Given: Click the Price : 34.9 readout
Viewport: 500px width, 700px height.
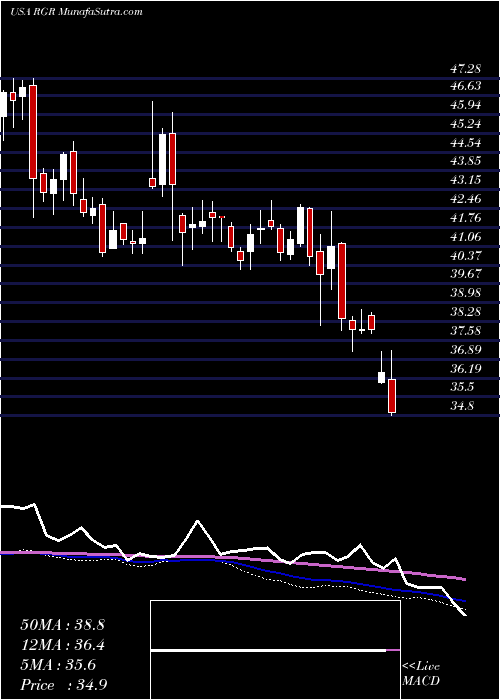Looking at the screenshot, I should (x=63, y=685).
